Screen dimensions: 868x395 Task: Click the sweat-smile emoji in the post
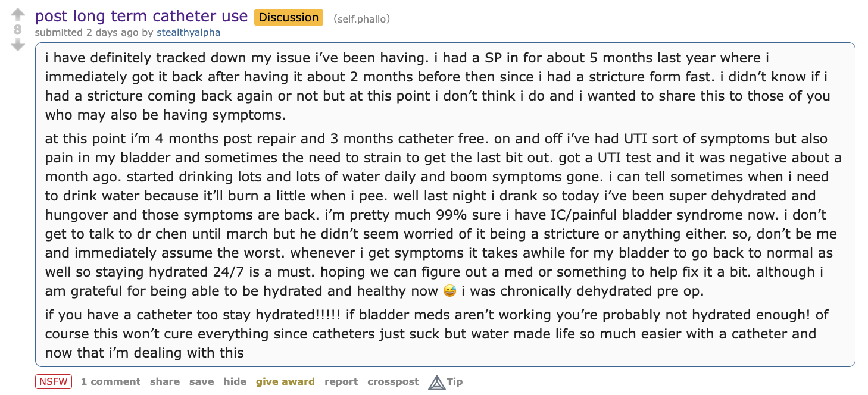pyautogui.click(x=449, y=291)
